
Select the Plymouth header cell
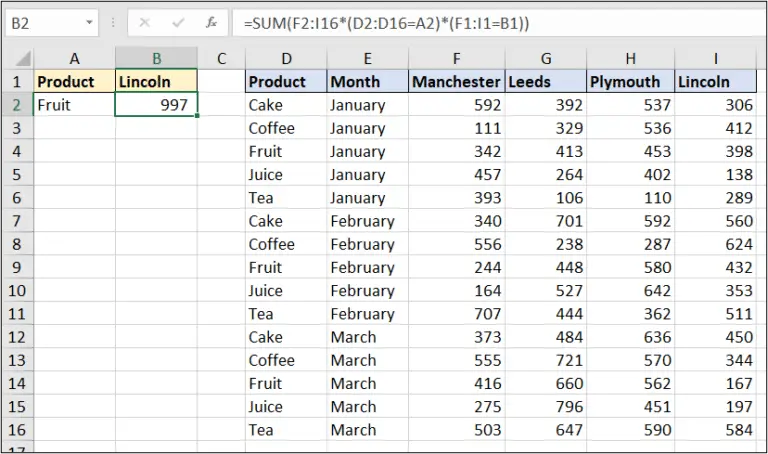629,82
